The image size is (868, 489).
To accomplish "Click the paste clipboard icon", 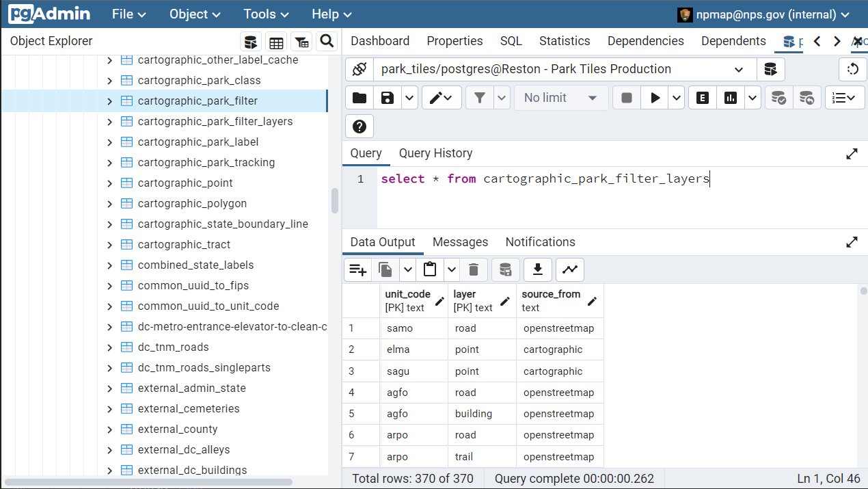I will [430, 269].
